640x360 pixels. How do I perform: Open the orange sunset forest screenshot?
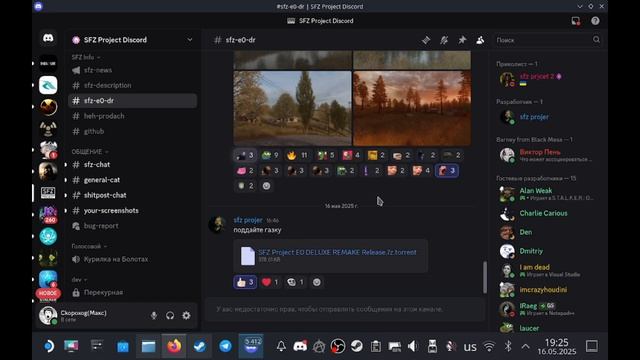(412, 108)
